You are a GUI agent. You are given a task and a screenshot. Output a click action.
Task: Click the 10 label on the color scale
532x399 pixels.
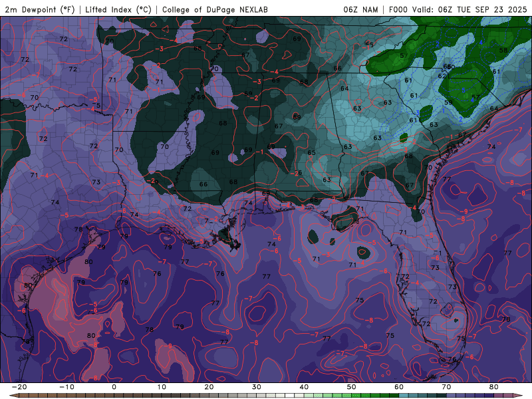pyautogui.click(x=162, y=387)
